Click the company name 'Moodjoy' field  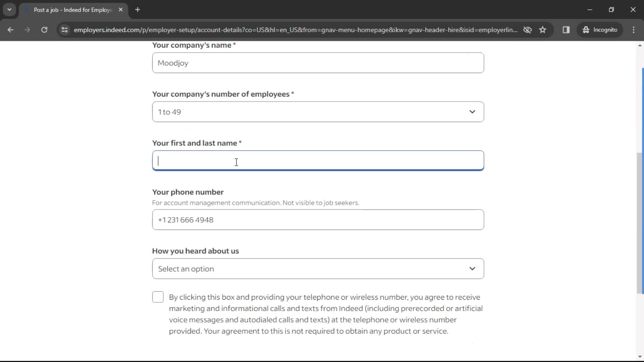318,63
